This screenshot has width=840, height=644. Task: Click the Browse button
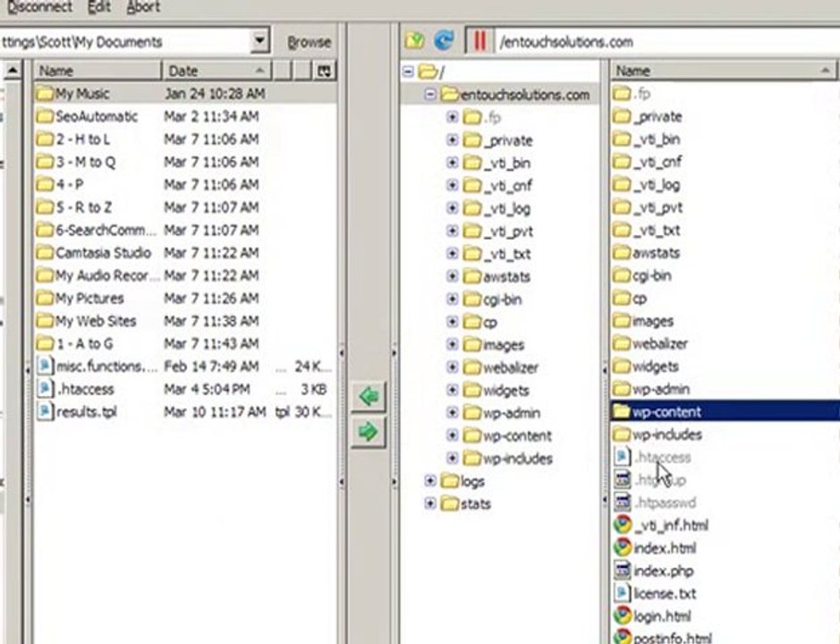click(x=310, y=42)
